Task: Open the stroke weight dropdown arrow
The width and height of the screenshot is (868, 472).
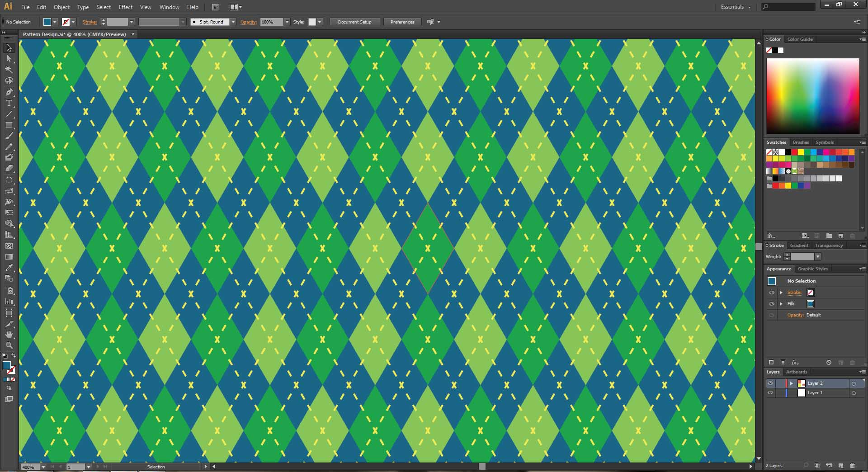Action: point(818,256)
